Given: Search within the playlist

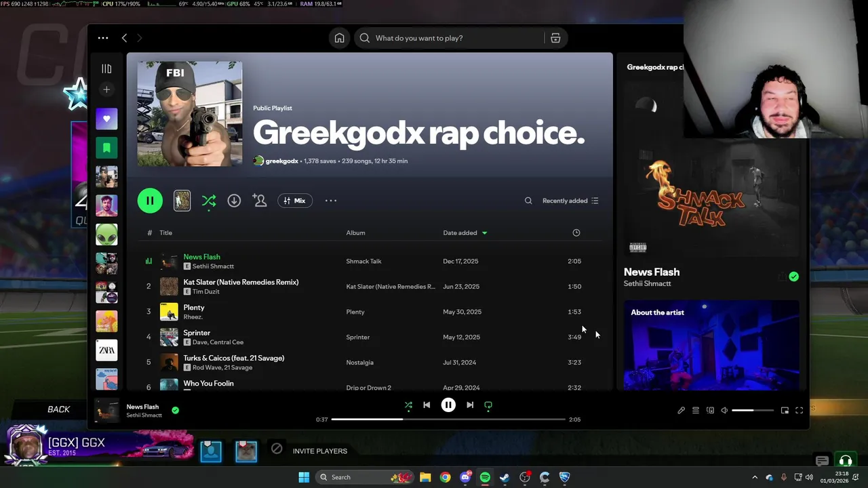Looking at the screenshot, I should (x=528, y=201).
